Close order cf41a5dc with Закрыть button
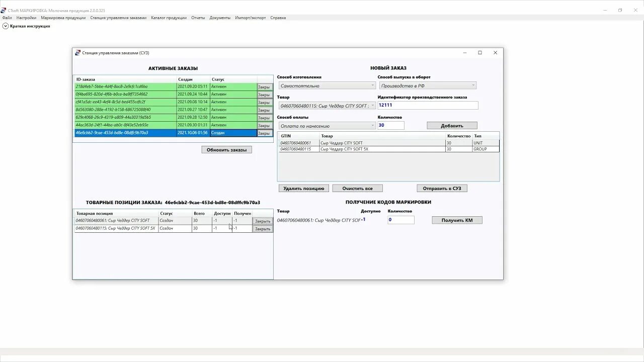Screen dimensions: 644x362 pyautogui.click(x=265, y=102)
